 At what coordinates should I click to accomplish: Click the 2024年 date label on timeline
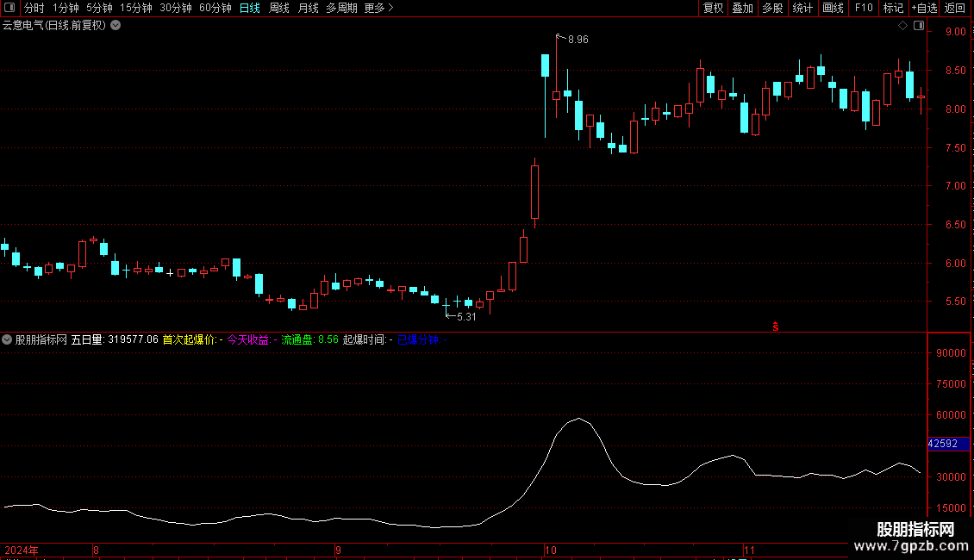[22, 550]
